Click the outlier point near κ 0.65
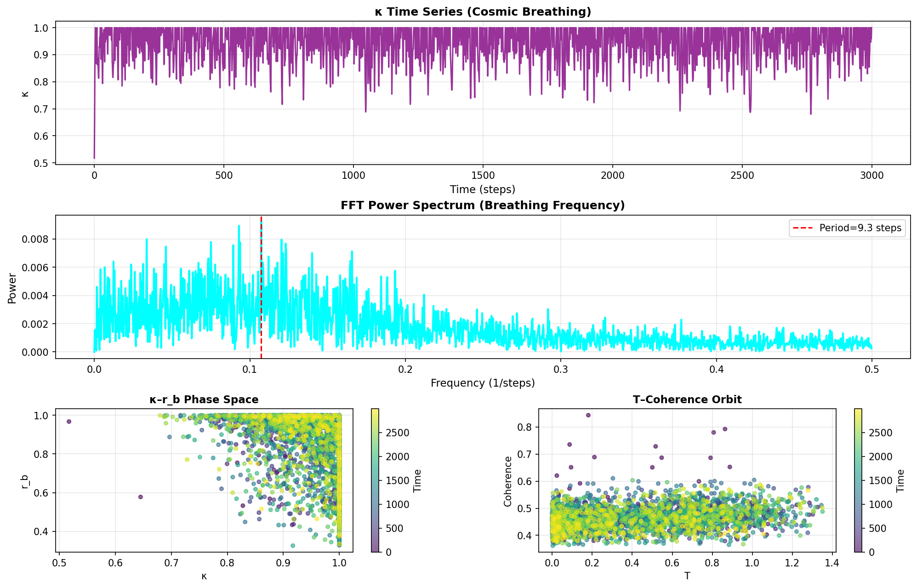 pyautogui.click(x=141, y=497)
